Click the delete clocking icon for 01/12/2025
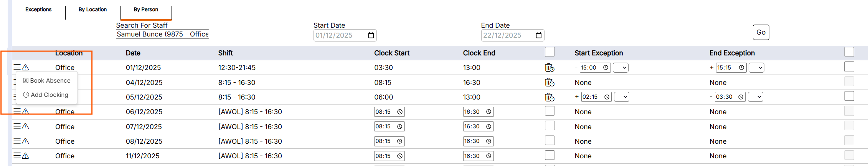This screenshot has height=166, width=868. [x=550, y=68]
